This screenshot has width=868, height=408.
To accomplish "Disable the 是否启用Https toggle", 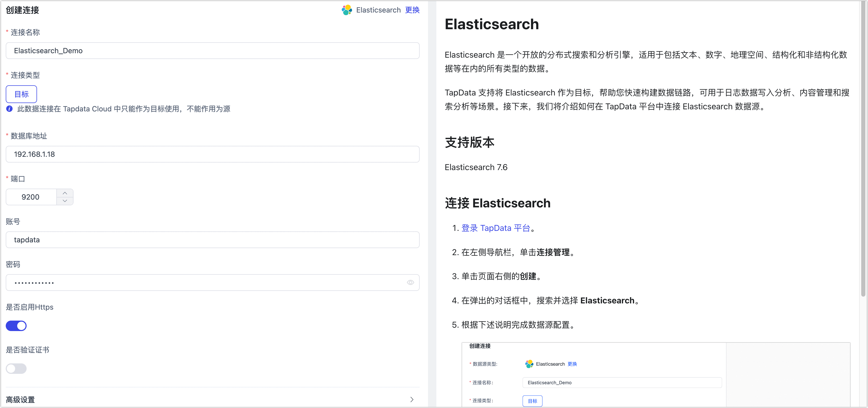I will coord(16,326).
